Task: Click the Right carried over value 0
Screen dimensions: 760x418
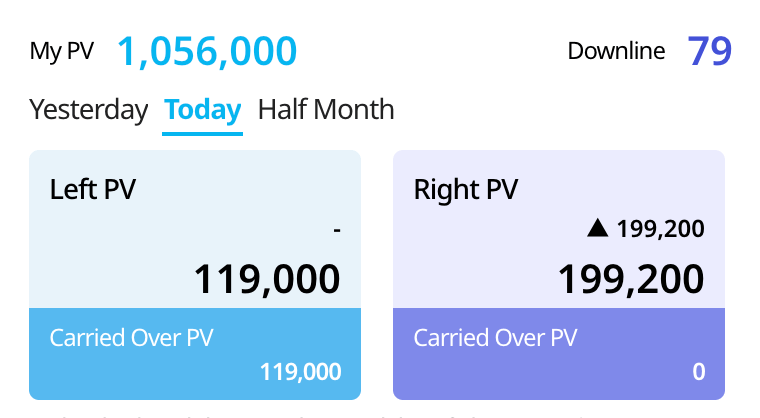Action: [x=698, y=372]
